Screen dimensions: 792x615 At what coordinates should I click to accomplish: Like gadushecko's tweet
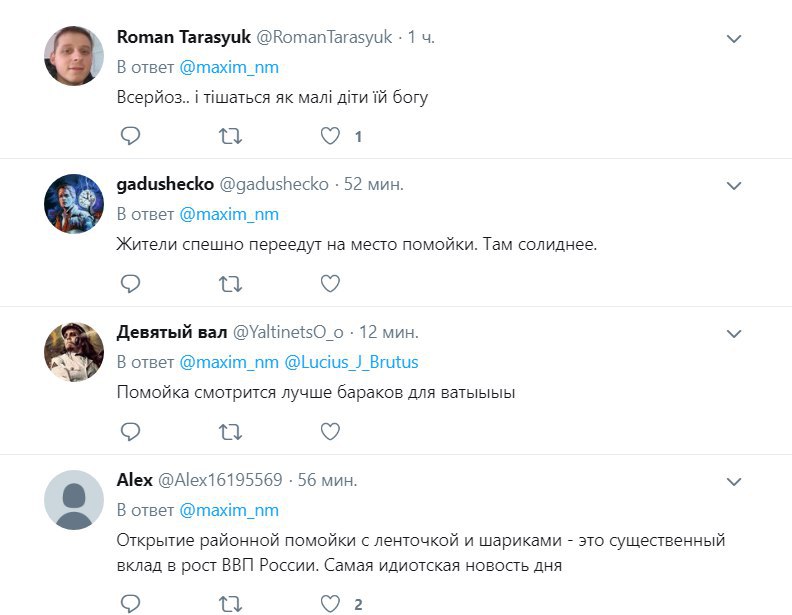[330, 284]
